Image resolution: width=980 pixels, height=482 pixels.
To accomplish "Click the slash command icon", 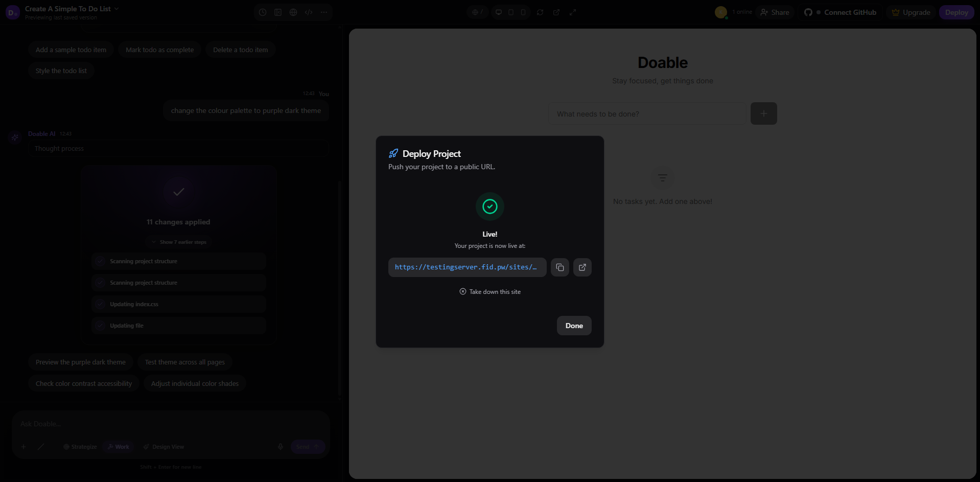I will [41, 447].
